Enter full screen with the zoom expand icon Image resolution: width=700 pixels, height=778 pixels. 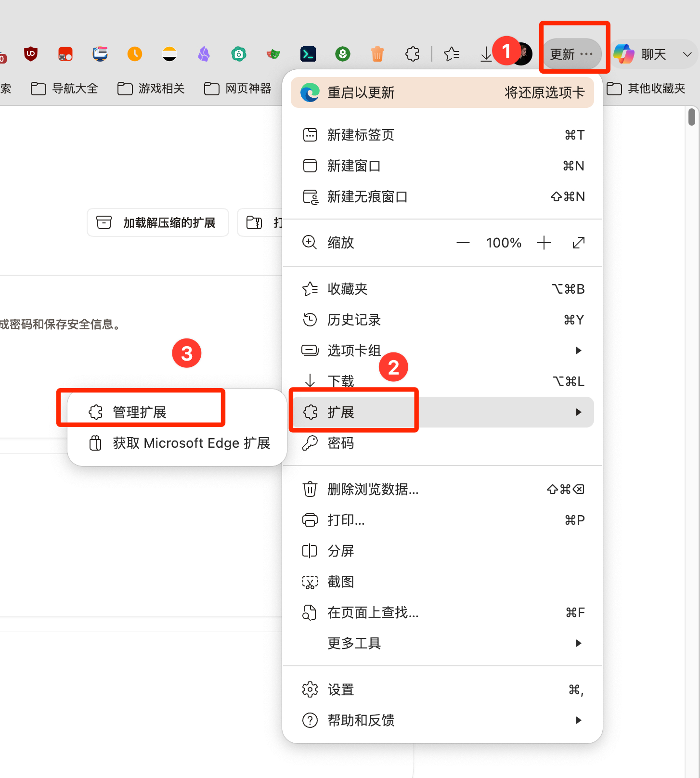[x=579, y=243]
